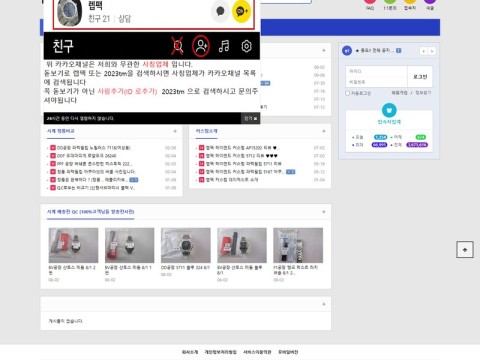
Task: Expand the partly hidden top panel plus icon
Action: point(324,50)
